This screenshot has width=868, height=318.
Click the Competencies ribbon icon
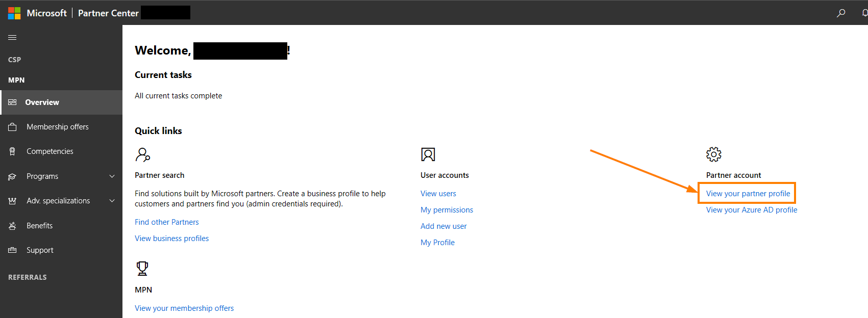[12, 151]
